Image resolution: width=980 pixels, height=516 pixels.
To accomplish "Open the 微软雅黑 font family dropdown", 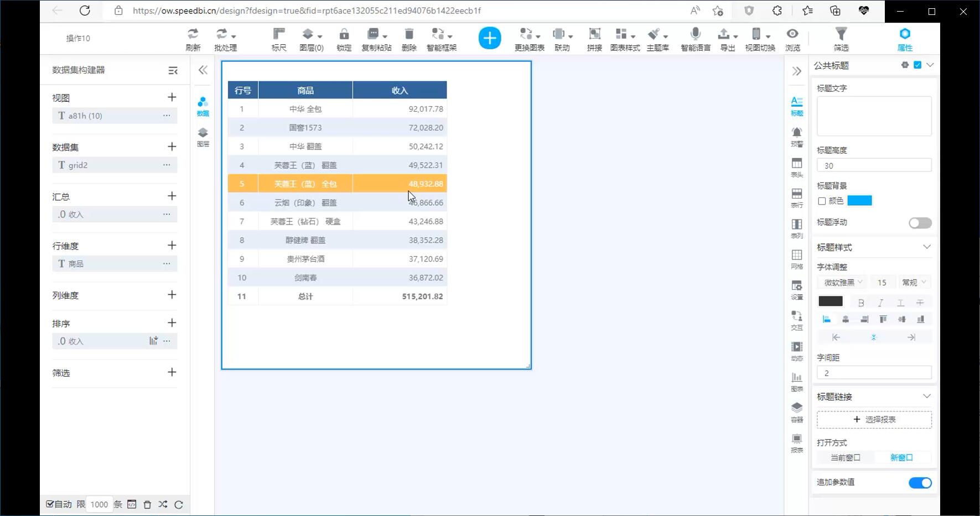I will tap(843, 283).
